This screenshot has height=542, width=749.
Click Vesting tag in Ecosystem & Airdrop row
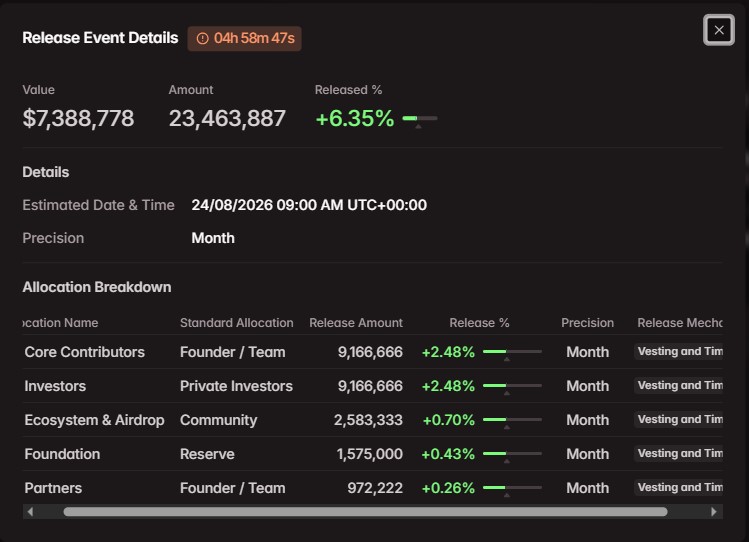point(678,419)
